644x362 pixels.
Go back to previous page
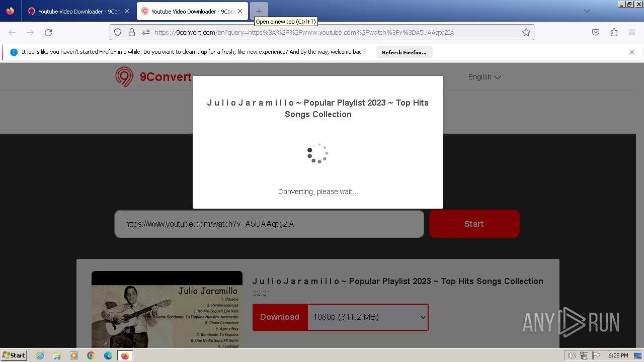point(12,32)
